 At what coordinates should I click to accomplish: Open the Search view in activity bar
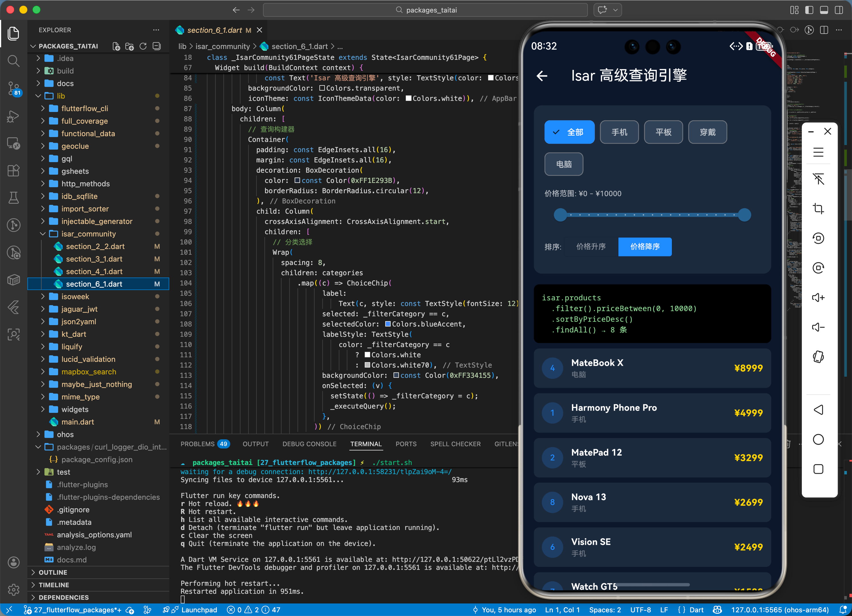pyautogui.click(x=13, y=61)
